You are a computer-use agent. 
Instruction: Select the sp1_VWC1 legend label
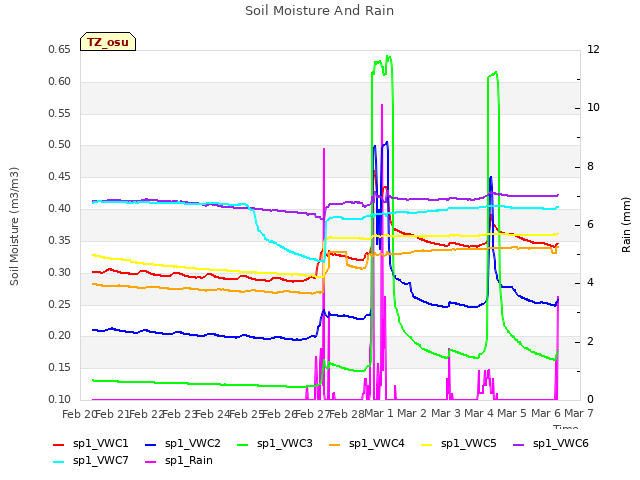pos(100,444)
